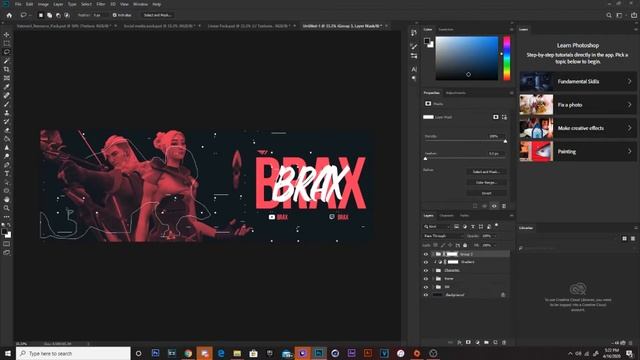This screenshot has width=640, height=360.
Task: Hide the Characters group layer
Action: (x=426, y=270)
